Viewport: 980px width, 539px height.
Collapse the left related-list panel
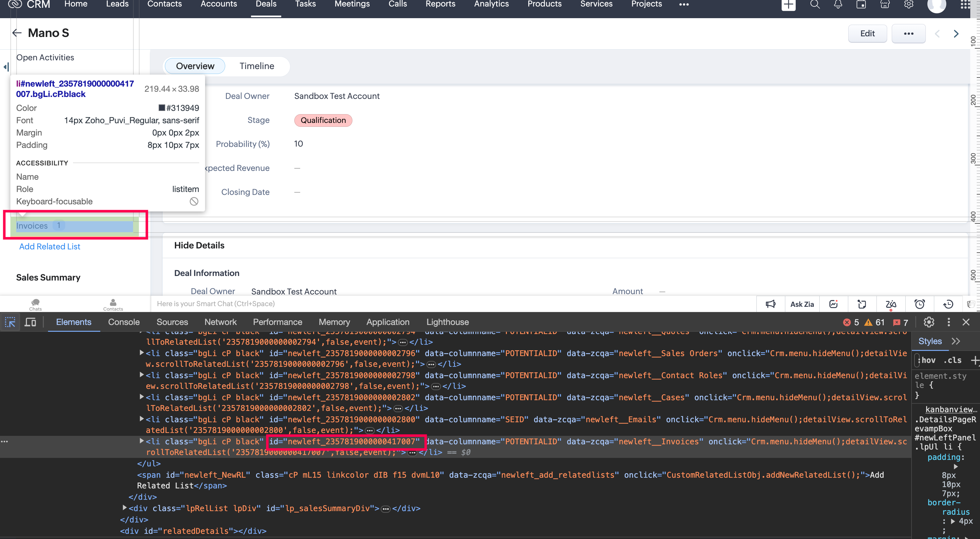click(6, 67)
